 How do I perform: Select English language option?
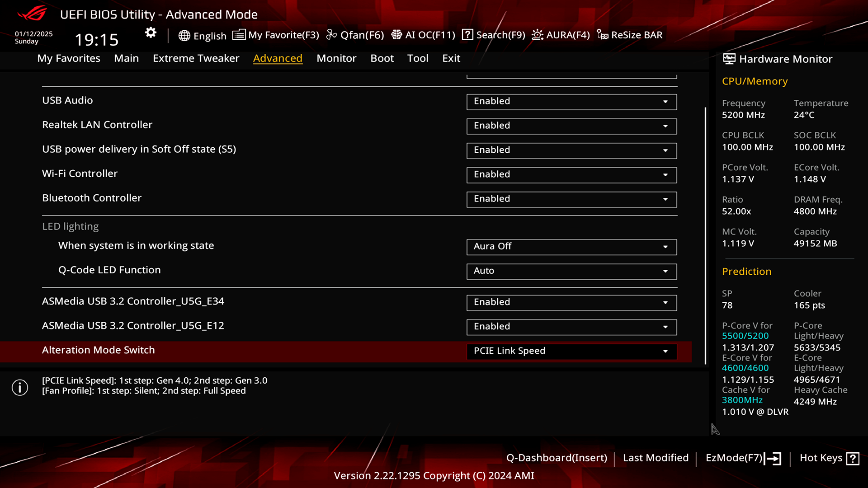coord(202,34)
